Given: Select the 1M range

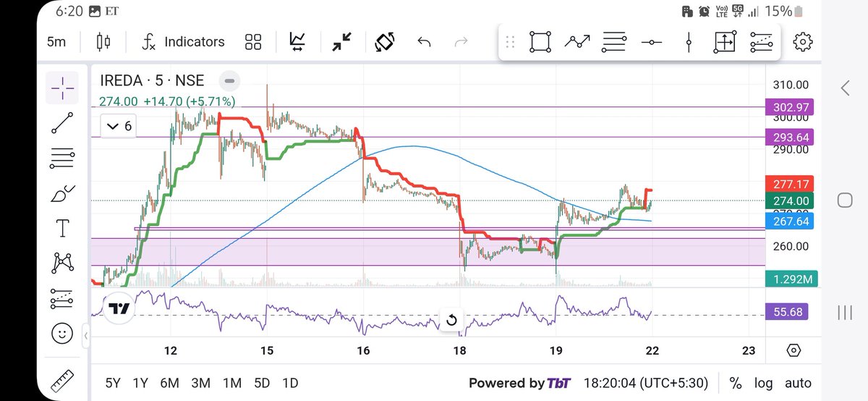Looking at the screenshot, I should click(x=231, y=383).
